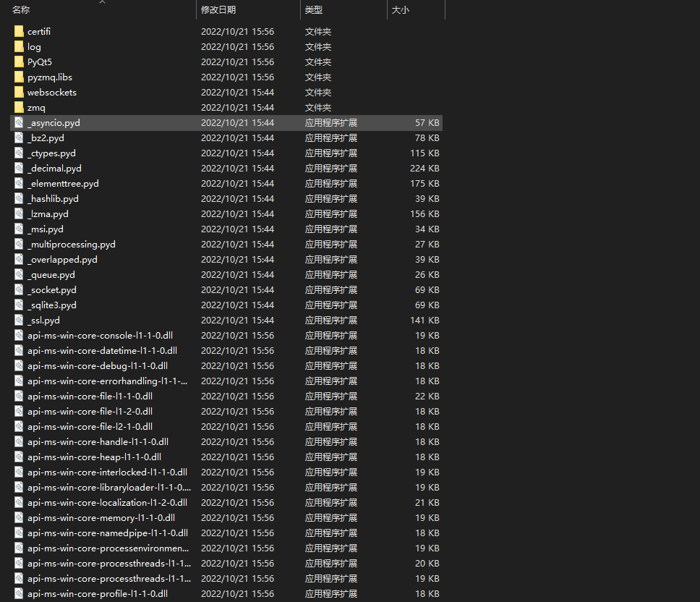Viewport: 700px width, 602px height.
Task: Open the zmq folder
Action: point(34,107)
